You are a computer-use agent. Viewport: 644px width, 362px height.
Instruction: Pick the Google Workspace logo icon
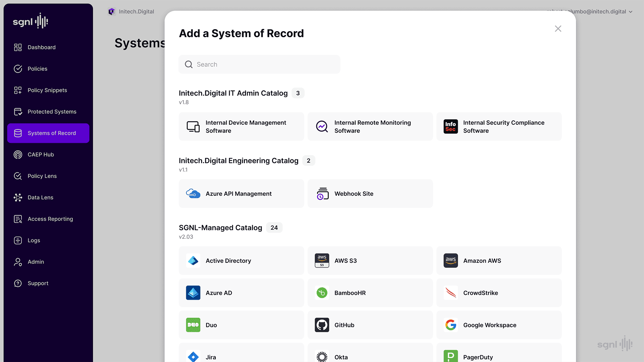coord(450,325)
